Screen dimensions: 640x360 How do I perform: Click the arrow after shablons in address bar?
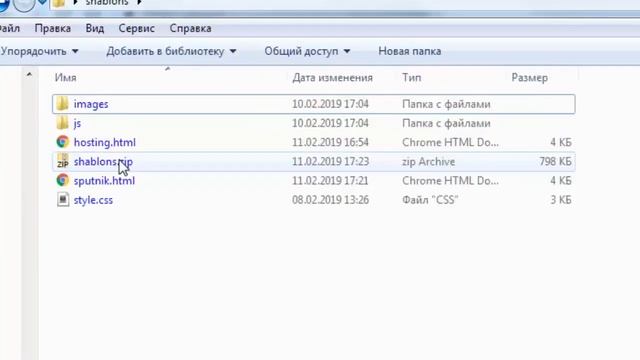(139, 2)
